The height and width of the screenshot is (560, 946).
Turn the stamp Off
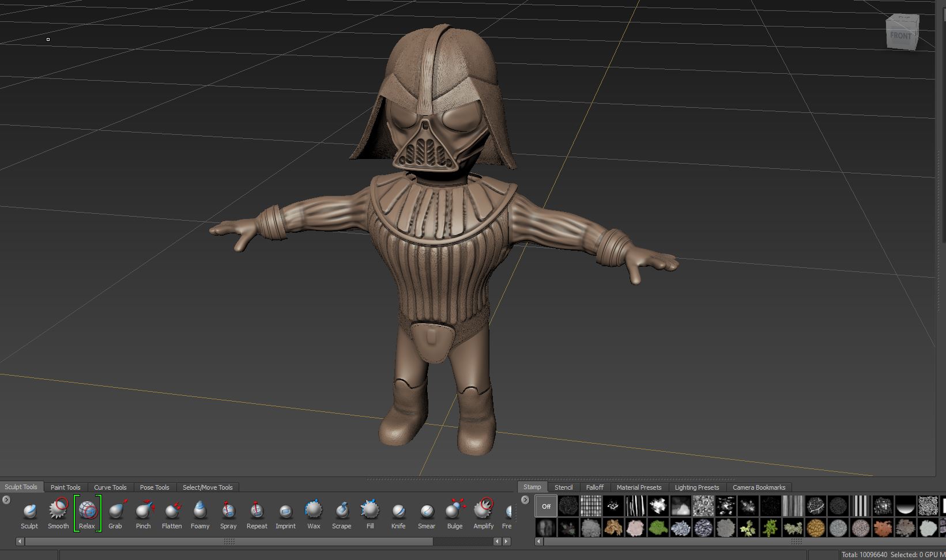pyautogui.click(x=546, y=506)
